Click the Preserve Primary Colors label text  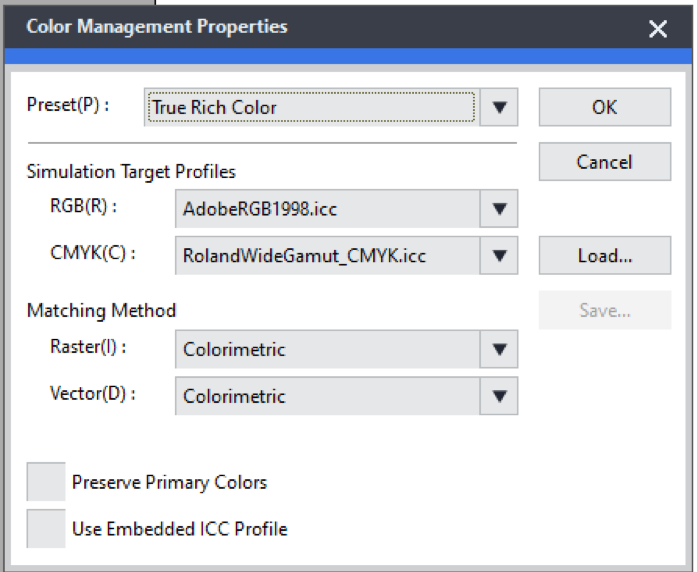(x=169, y=482)
